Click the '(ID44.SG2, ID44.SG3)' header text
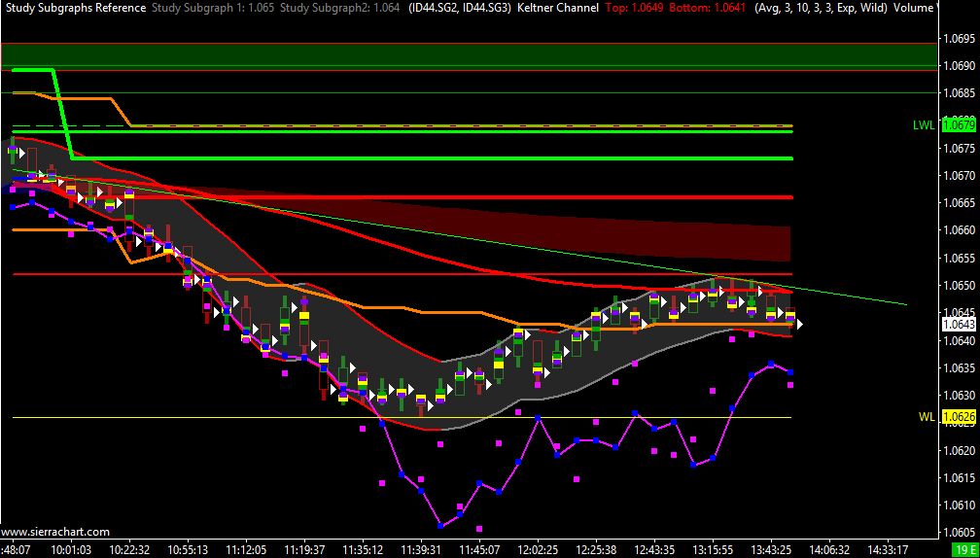The width and height of the screenshot is (980, 558). [459, 8]
